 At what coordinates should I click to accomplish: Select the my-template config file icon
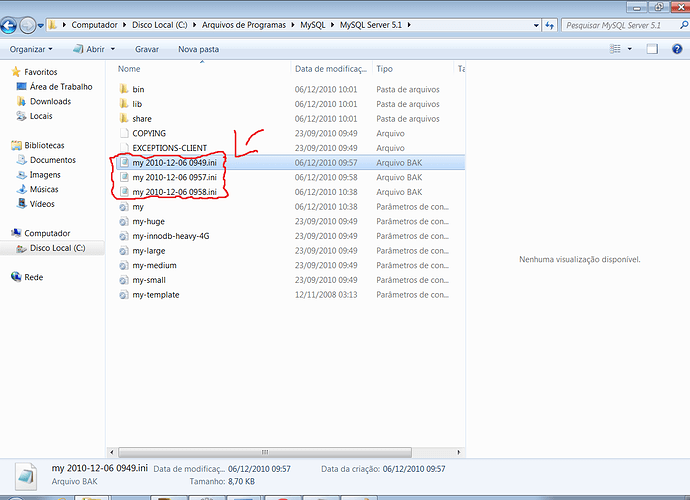(124, 294)
